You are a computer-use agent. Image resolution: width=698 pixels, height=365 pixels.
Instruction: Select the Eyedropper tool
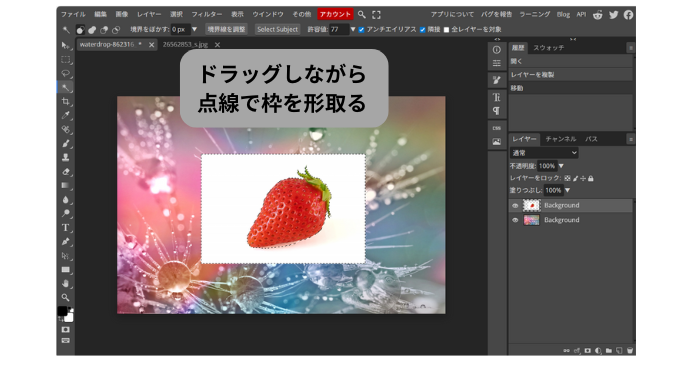tap(65, 116)
